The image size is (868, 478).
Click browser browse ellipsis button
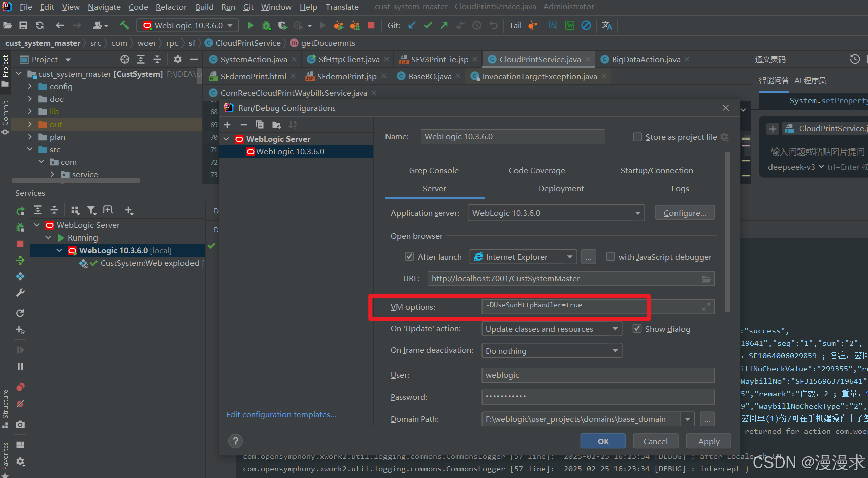tap(588, 257)
